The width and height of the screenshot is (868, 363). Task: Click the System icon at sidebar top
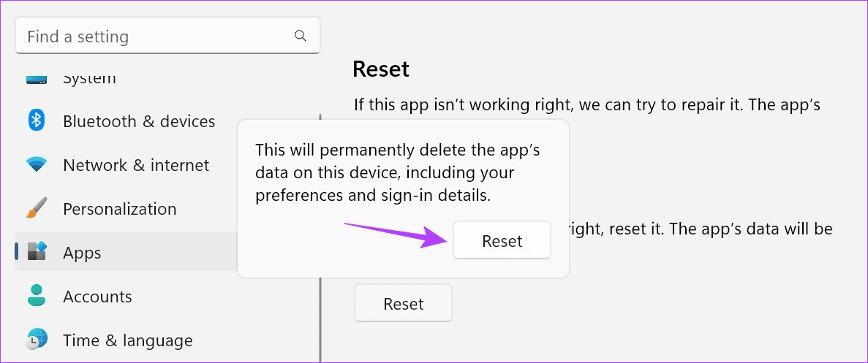pyautogui.click(x=37, y=80)
